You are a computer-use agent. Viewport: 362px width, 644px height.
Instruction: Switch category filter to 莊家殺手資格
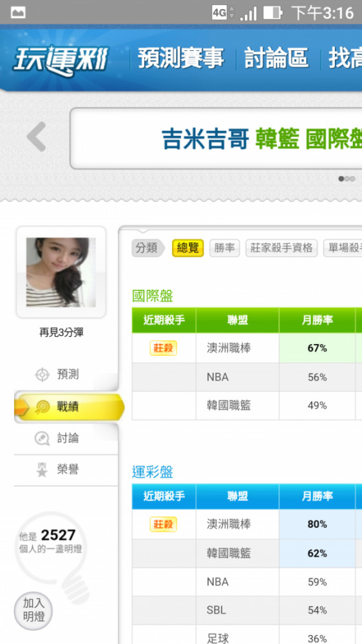pos(281,248)
